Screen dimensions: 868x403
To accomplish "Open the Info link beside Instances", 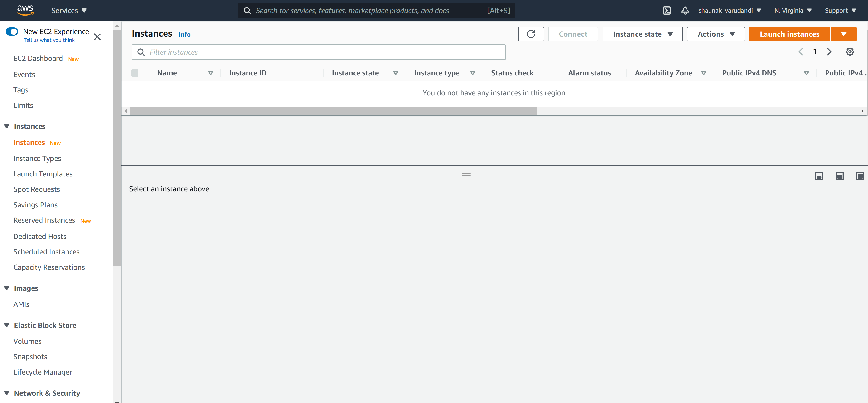I will point(184,34).
